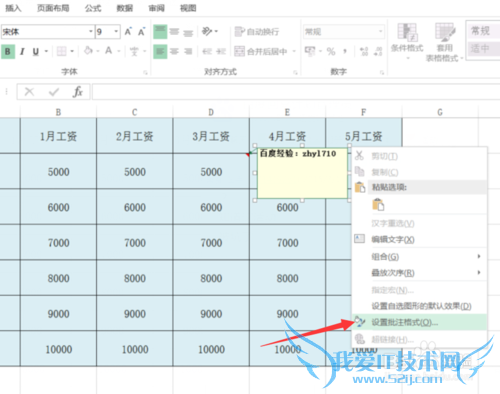Click the fill color bucket button
Viewport: 500px width, 394px height.
88,51
